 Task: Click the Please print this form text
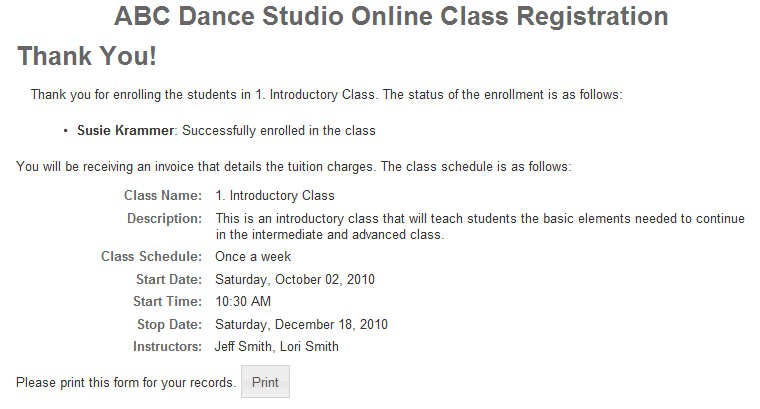pyautogui.click(x=126, y=382)
